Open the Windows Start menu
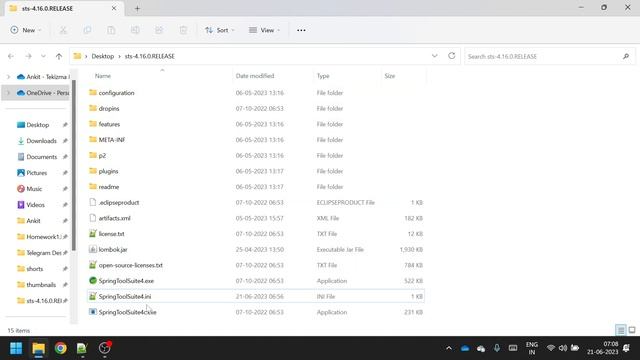Screen dimensions: 640x360 click(16, 348)
